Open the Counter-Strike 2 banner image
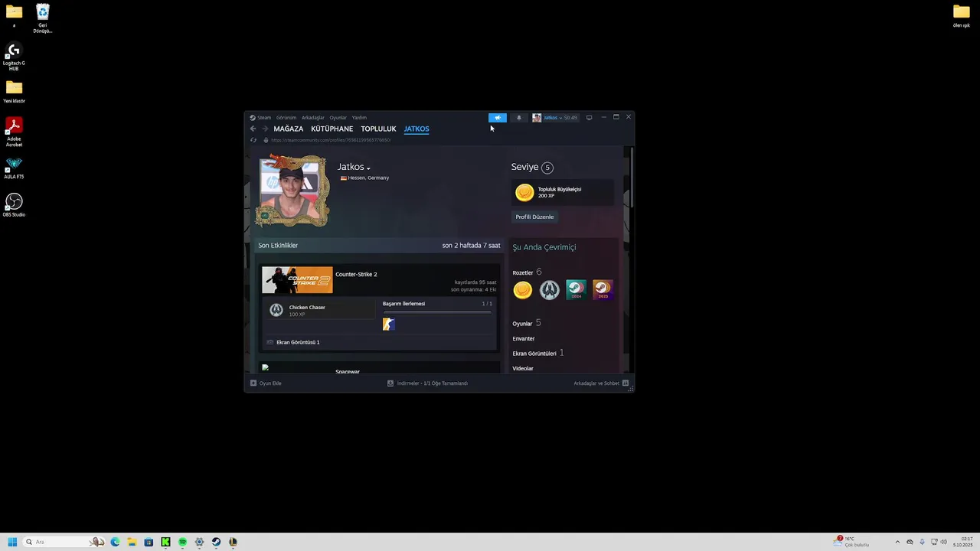The height and width of the screenshot is (551, 980). 297,280
